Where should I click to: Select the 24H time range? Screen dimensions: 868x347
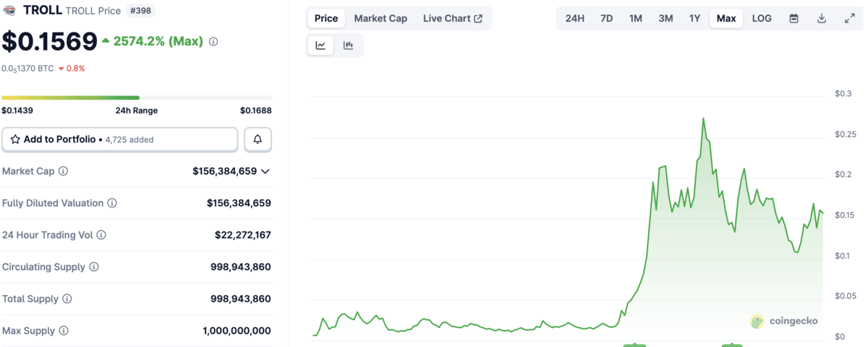pyautogui.click(x=575, y=19)
